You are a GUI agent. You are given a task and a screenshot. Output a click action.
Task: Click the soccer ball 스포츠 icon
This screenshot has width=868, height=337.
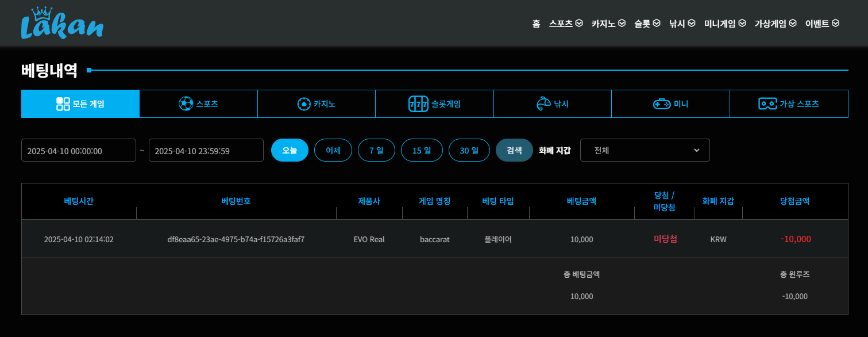[186, 104]
